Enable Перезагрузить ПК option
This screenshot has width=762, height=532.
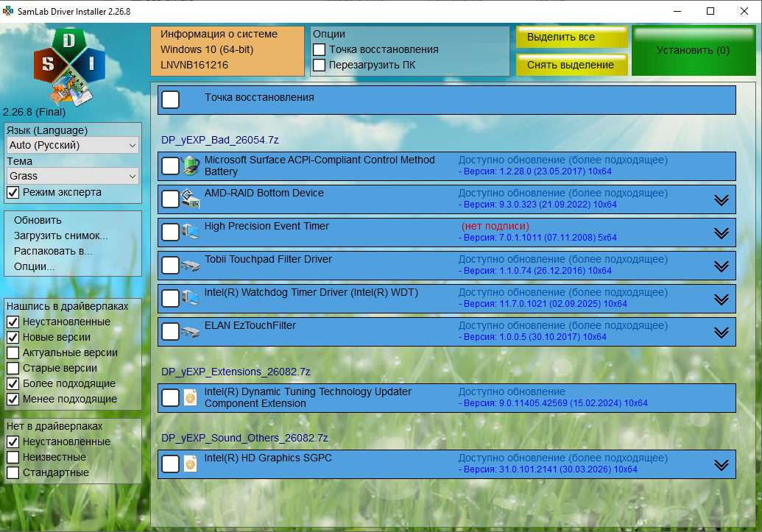click(320, 65)
